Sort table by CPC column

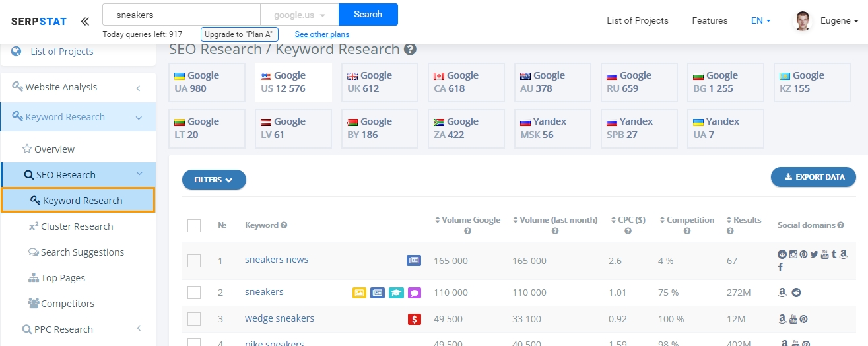pos(628,220)
